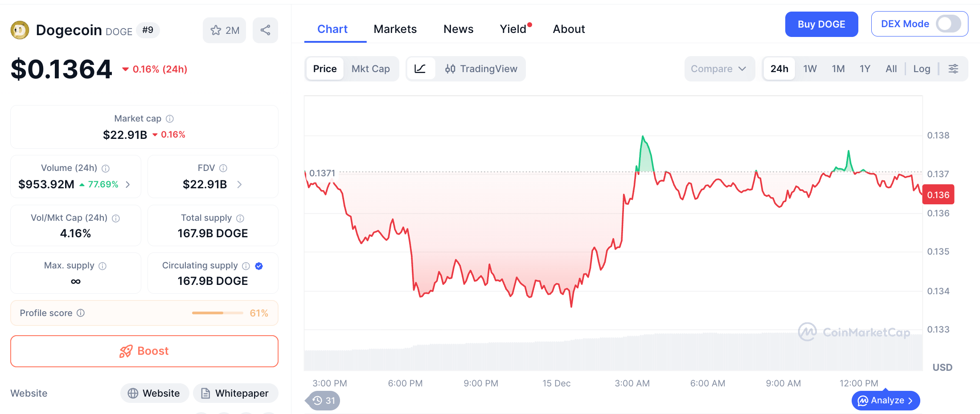Open the Market cap info tooltip icon
Image resolution: width=980 pixels, height=414 pixels.
click(169, 118)
